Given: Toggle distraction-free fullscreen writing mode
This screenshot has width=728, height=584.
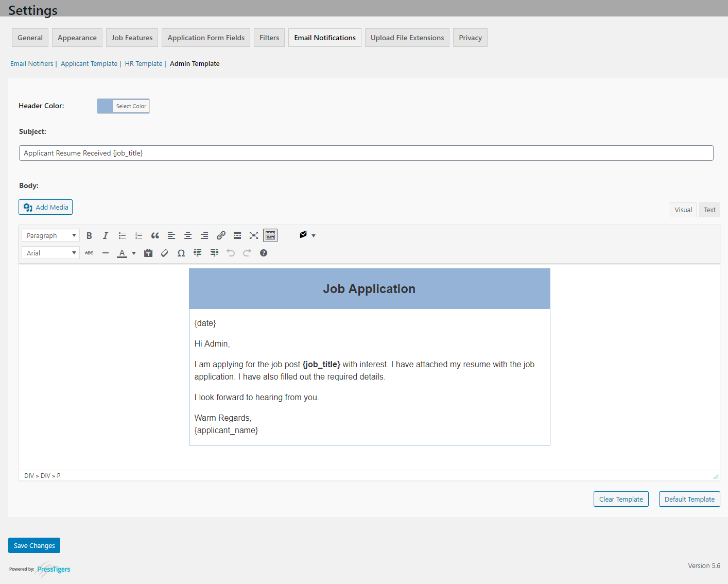Looking at the screenshot, I should 254,235.
